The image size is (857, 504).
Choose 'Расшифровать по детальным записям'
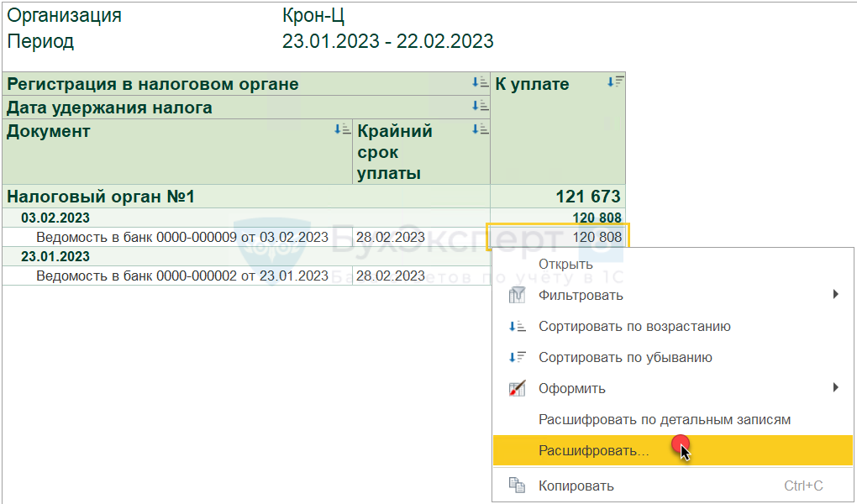(x=664, y=419)
